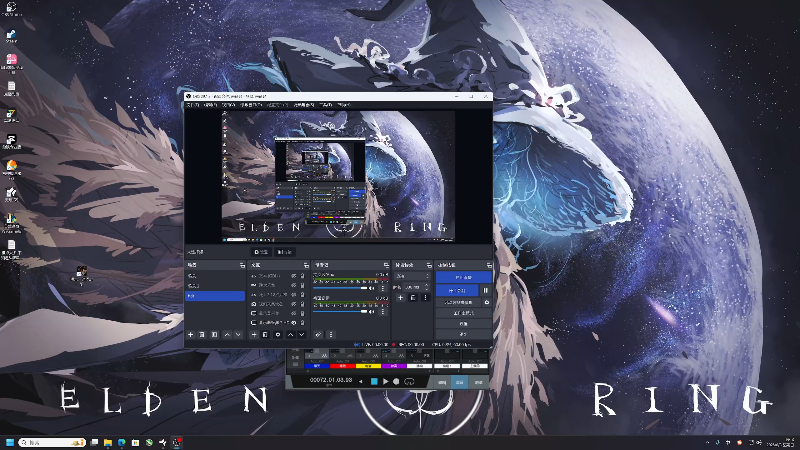The height and width of the screenshot is (450, 800).
Task: Open the transition type dropdown in Scene Transitions
Action: tap(413, 276)
